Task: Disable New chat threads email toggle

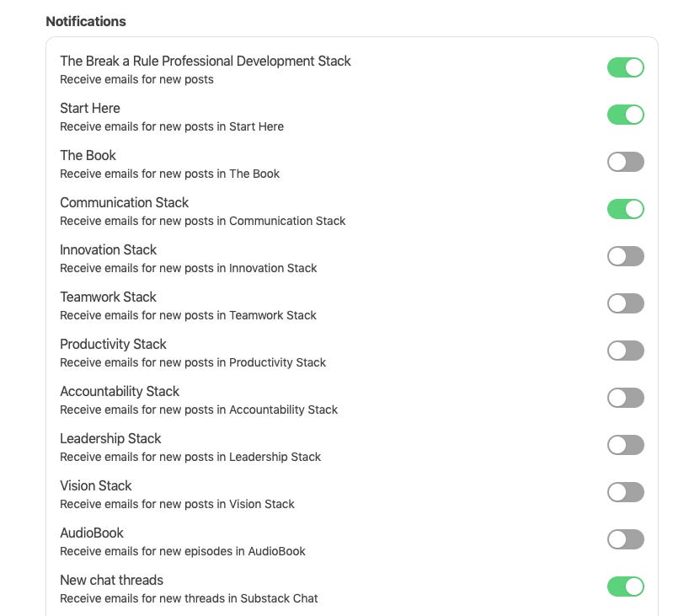Action: [625, 587]
